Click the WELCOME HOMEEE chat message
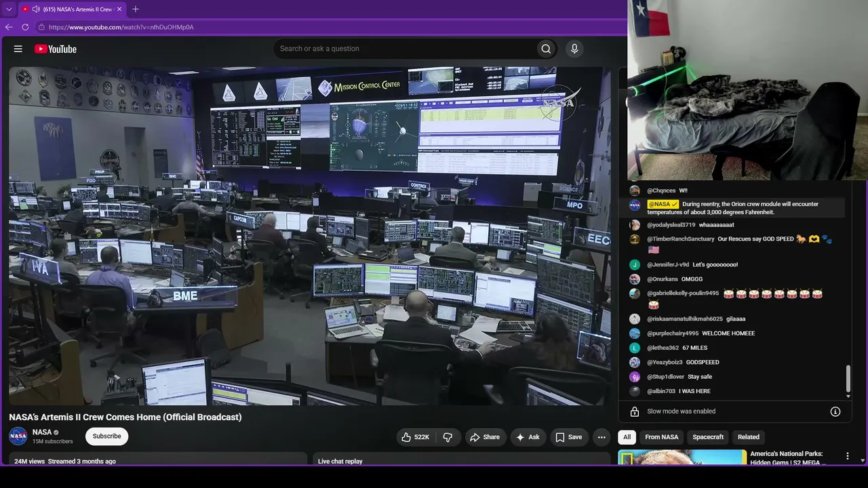Screen dimensions: 868x488 [x=728, y=333]
